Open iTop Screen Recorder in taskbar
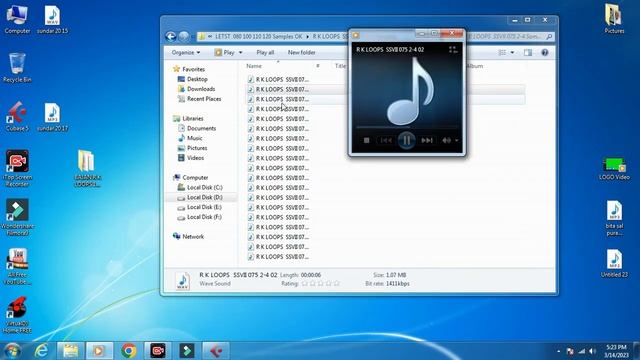Viewport: 640px width, 360px height. [x=158, y=351]
